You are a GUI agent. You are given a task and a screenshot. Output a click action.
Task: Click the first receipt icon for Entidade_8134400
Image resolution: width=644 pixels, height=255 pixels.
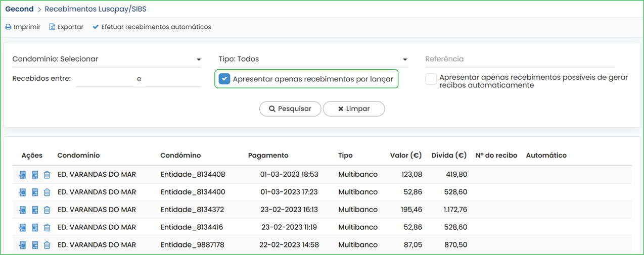pos(22,192)
